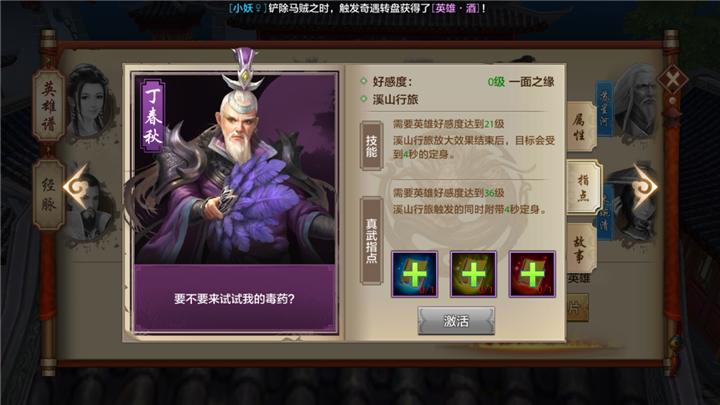Select the 技能 skill label
Viewport: 720px width, 405px height.
(371, 146)
